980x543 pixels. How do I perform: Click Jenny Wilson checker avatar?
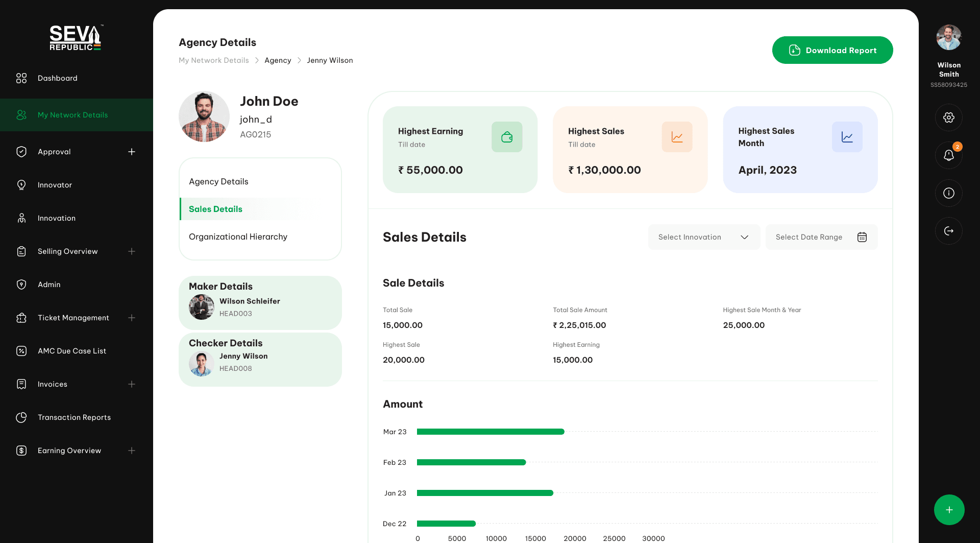[202, 364]
